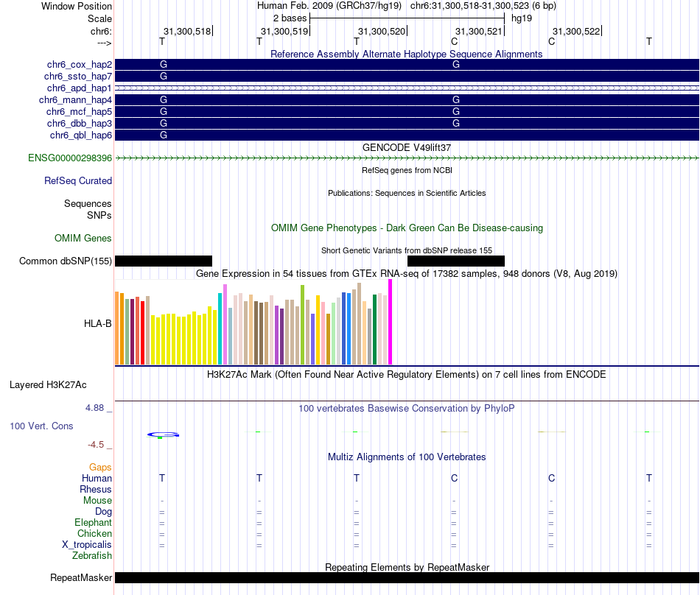Click the 31,300,518 coordinate on ruler
This screenshot has width=700, height=595.
187,31
